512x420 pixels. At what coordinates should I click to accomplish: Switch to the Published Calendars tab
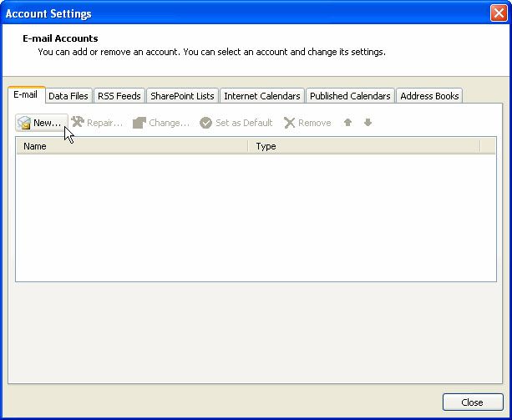click(349, 96)
